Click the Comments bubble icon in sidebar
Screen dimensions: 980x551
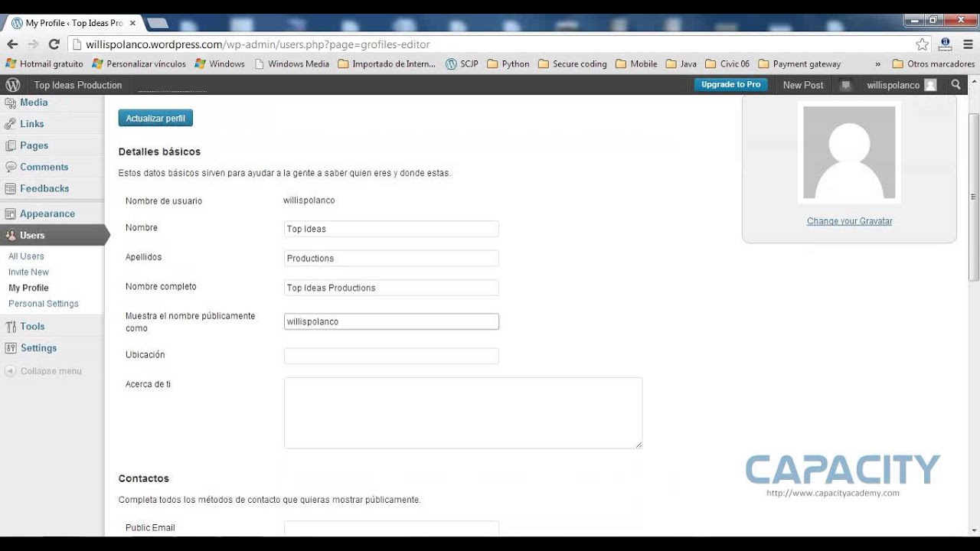(11, 167)
